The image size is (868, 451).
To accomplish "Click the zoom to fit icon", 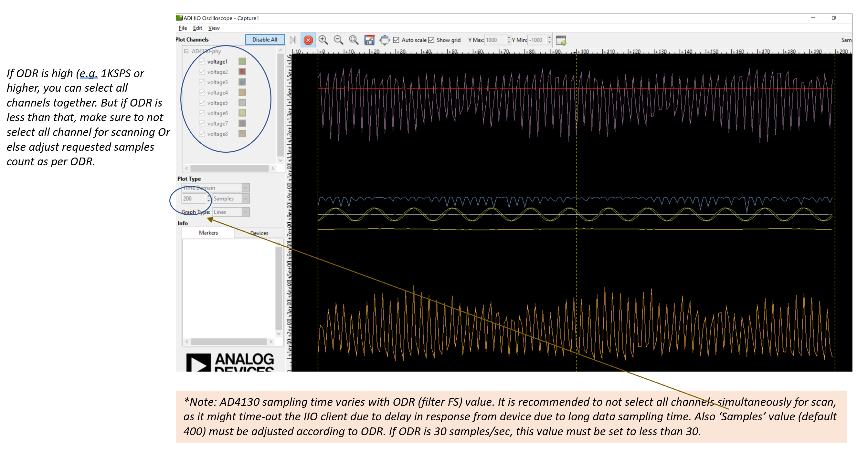I will point(354,40).
